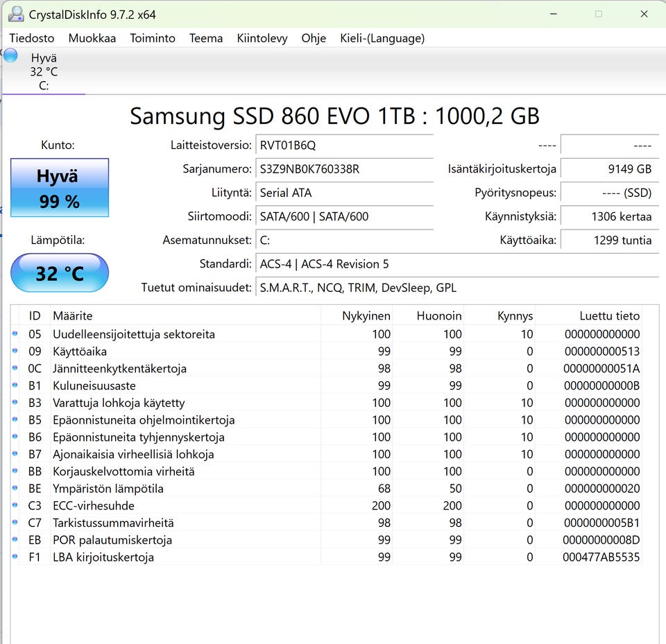Viewport: 666px width, 644px height.
Task: Click the Laitteistoversio firmware field
Action: [343, 146]
